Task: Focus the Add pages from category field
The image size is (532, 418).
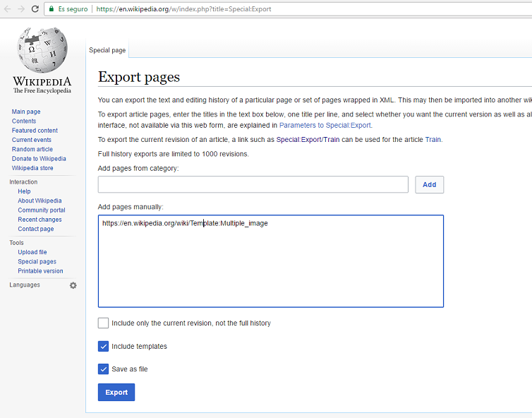Action: (253, 184)
